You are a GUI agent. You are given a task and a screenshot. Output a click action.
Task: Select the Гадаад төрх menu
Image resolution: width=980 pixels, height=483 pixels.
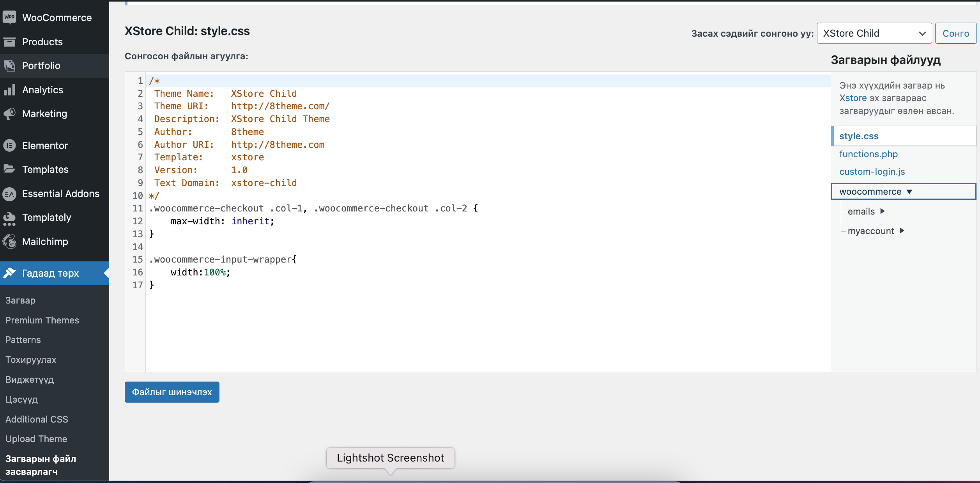pyautogui.click(x=55, y=273)
